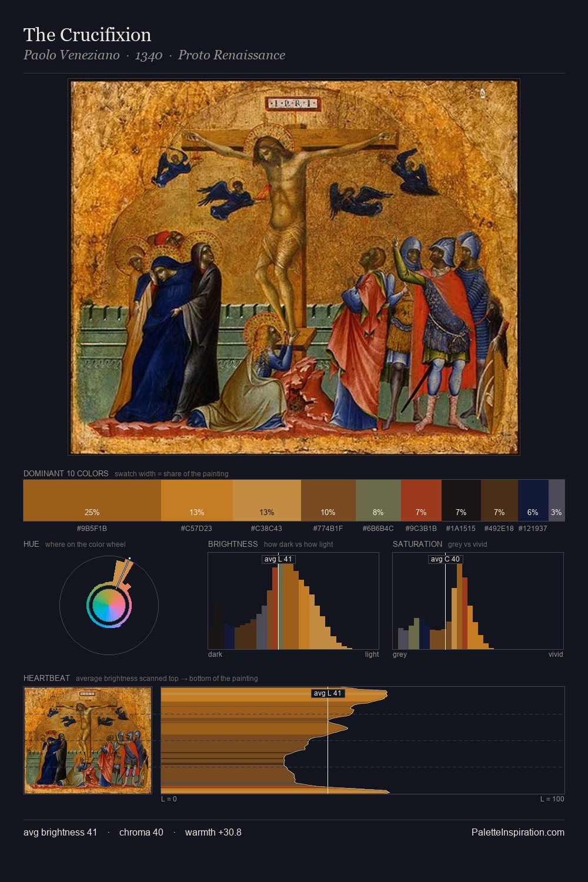The height and width of the screenshot is (882, 588).
Task: Click "avg L 41" marker in heartbeat chart
Action: [x=328, y=693]
